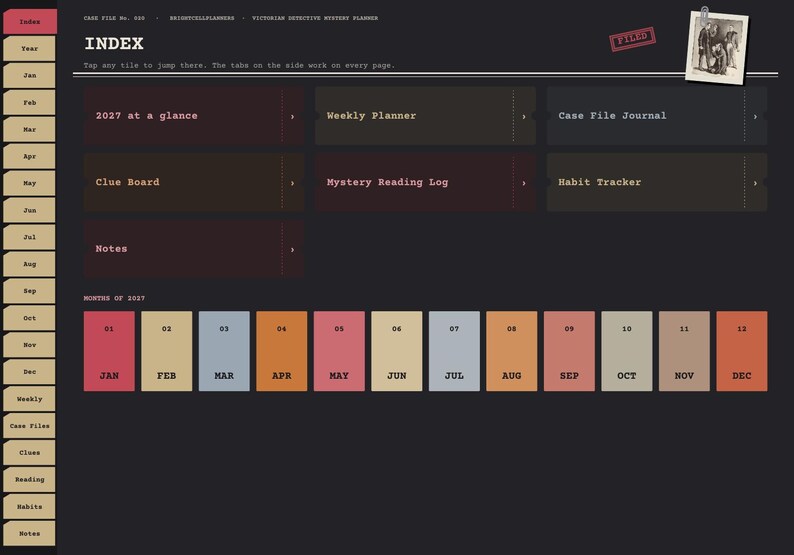Open the Habits side tab
This screenshot has width=794, height=555.
tap(29, 506)
